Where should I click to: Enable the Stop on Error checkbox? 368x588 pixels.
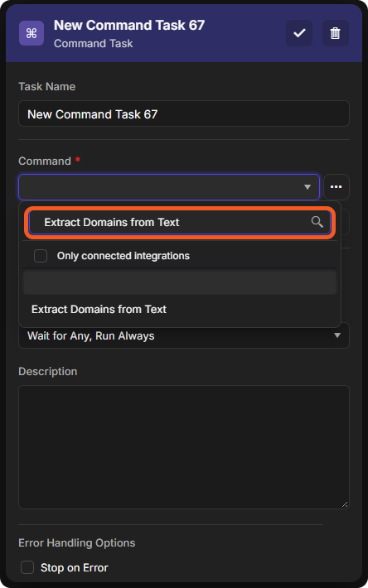tap(27, 567)
